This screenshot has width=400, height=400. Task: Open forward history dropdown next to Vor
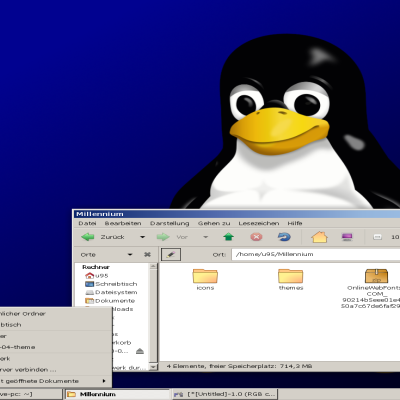206,237
